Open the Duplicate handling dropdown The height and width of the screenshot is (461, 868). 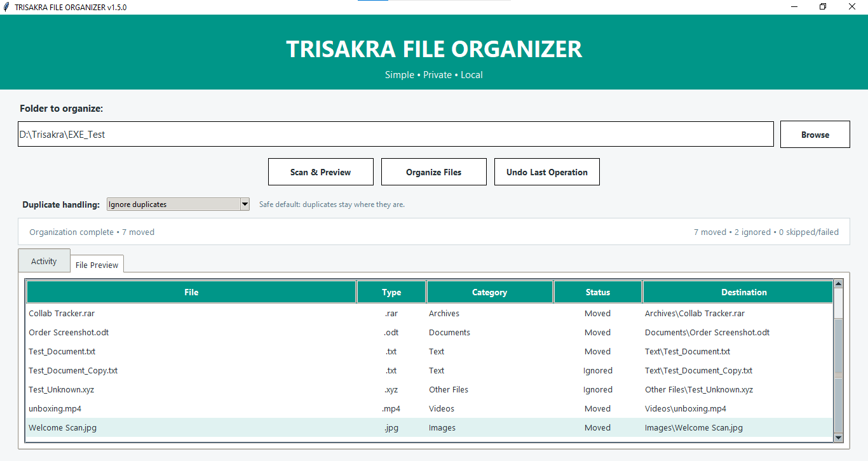pos(178,204)
